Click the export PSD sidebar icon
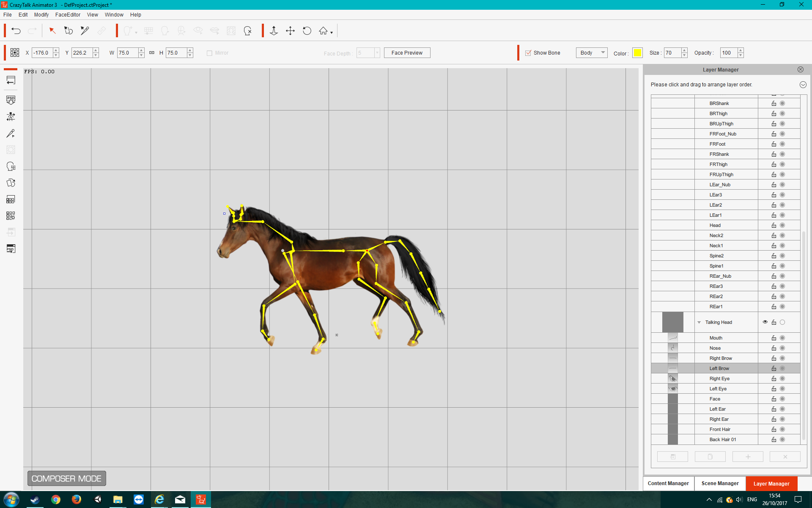Image resolution: width=812 pixels, height=508 pixels. point(11,249)
